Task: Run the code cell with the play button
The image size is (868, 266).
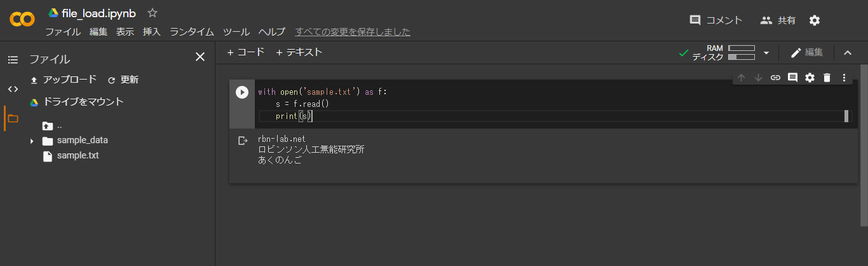Action: coord(241,92)
